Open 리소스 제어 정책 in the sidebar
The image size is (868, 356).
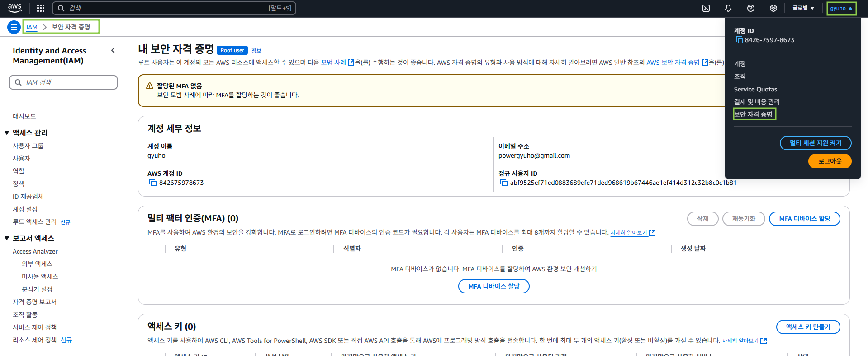click(x=34, y=340)
